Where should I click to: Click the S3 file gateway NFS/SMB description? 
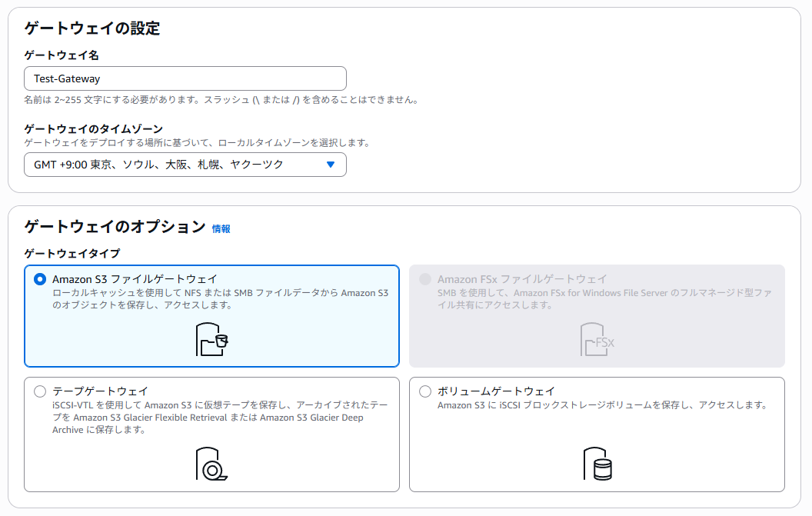coord(220,299)
